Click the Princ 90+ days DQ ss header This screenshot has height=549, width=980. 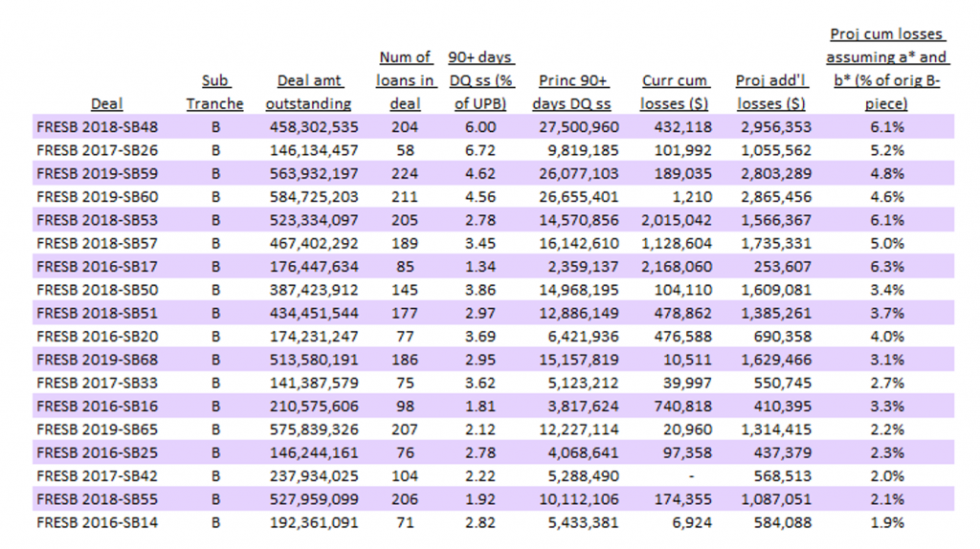click(574, 93)
